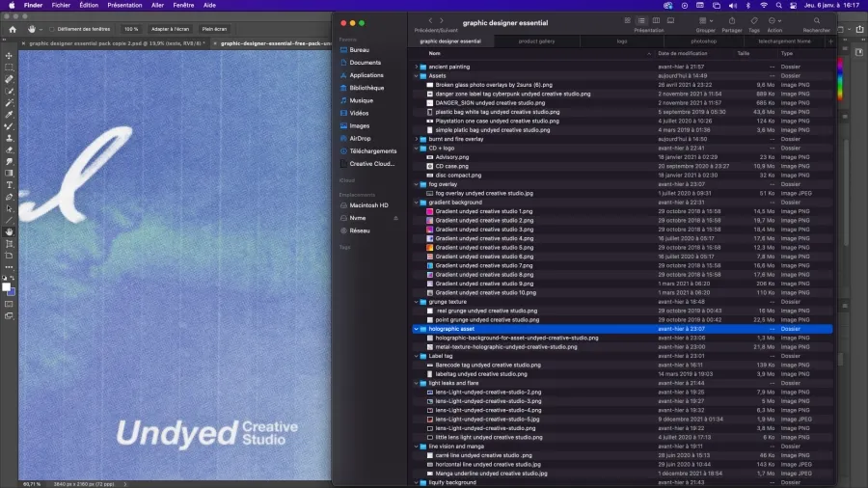Click the Tags icon in Finder toolbar
Screen dimensions: 868x488
[754, 20]
